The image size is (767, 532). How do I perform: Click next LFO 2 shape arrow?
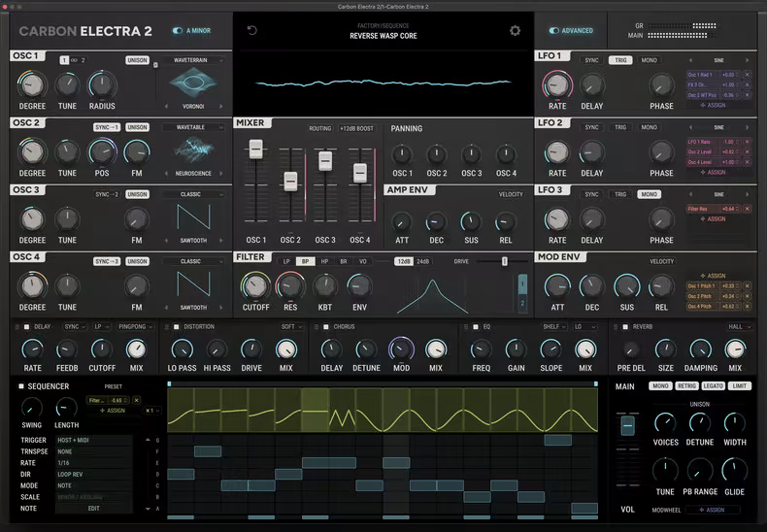[747, 127]
